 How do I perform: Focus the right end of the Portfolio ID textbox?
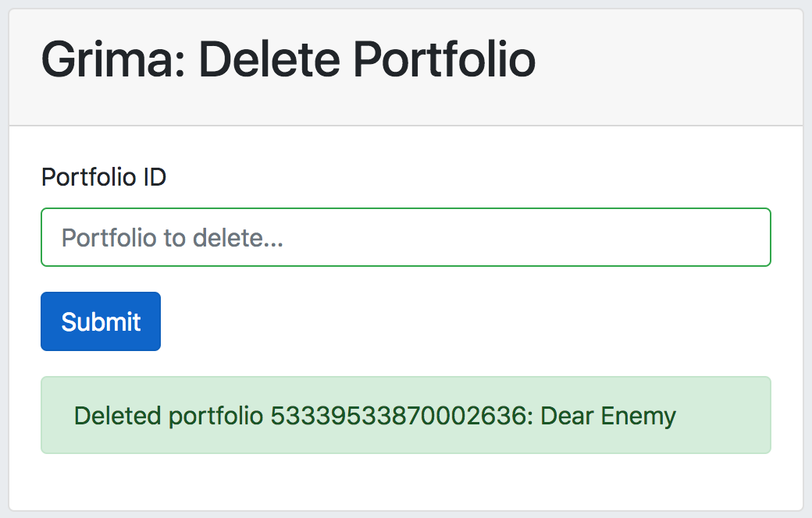click(750, 237)
